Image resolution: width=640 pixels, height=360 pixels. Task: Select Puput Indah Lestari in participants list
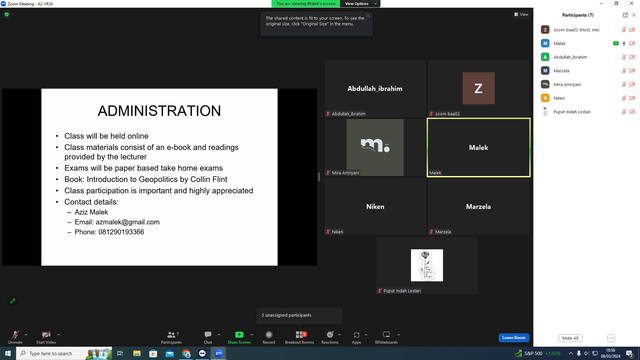587,112
